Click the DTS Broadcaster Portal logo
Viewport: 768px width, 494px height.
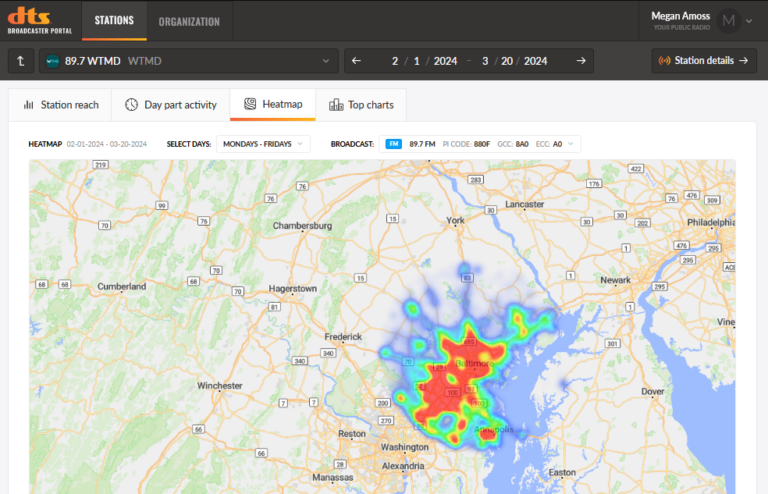click(40, 21)
